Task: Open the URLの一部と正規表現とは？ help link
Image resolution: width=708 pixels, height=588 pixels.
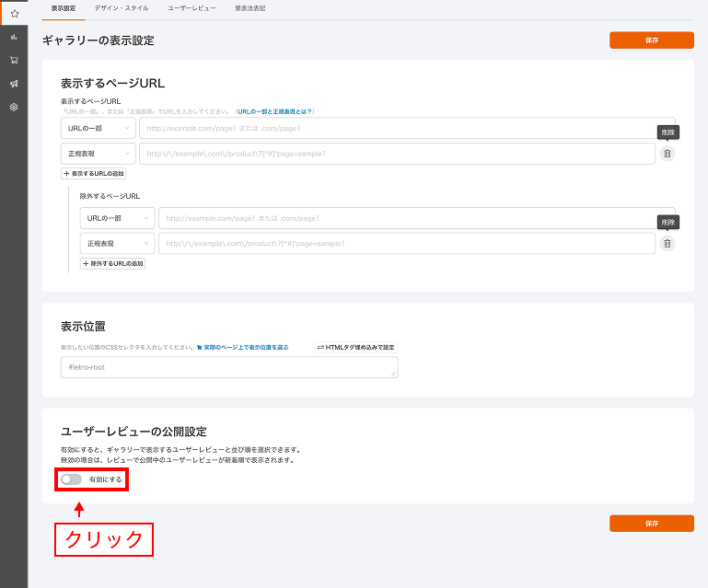Action: coord(274,111)
